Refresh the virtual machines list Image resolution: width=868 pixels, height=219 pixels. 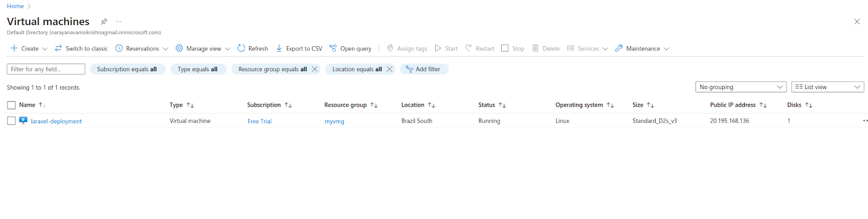(253, 48)
